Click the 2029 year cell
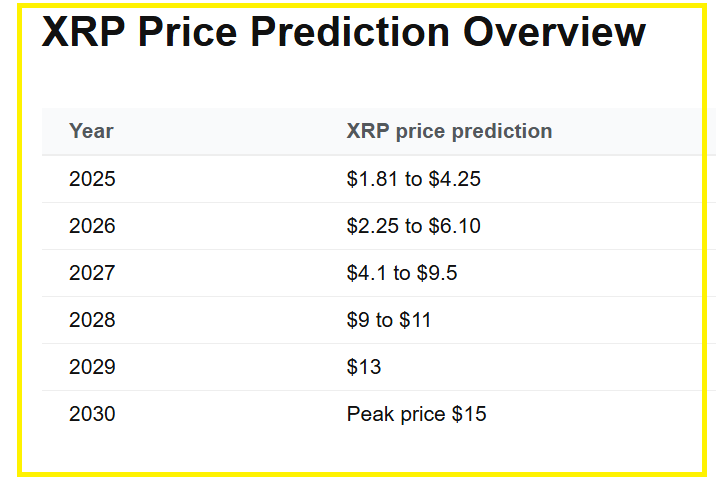 (92, 367)
